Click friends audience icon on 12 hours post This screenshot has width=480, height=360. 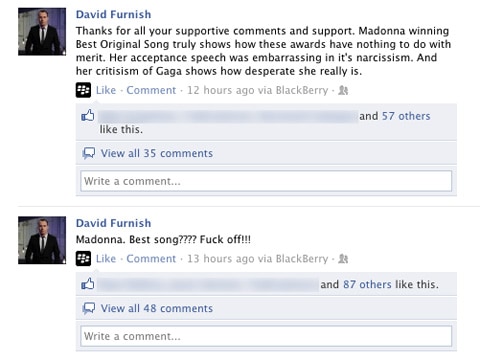[x=343, y=90]
